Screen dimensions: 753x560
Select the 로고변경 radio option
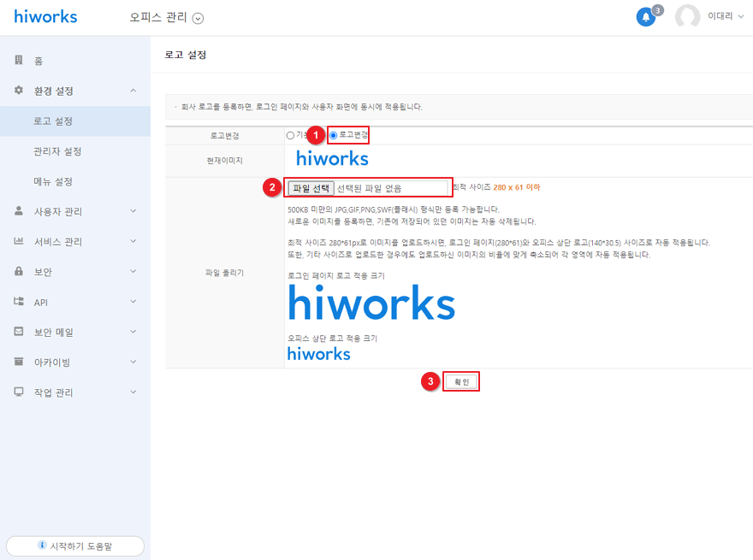(333, 135)
